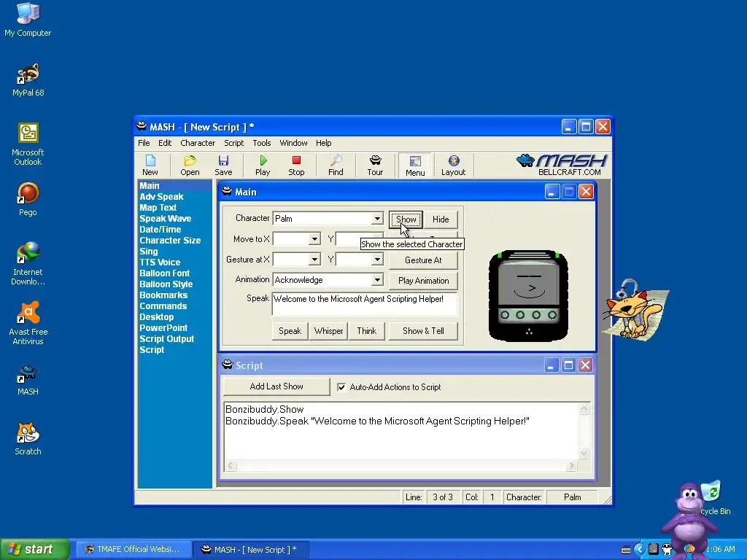
Task: Click the Show character button
Action: coord(406,219)
